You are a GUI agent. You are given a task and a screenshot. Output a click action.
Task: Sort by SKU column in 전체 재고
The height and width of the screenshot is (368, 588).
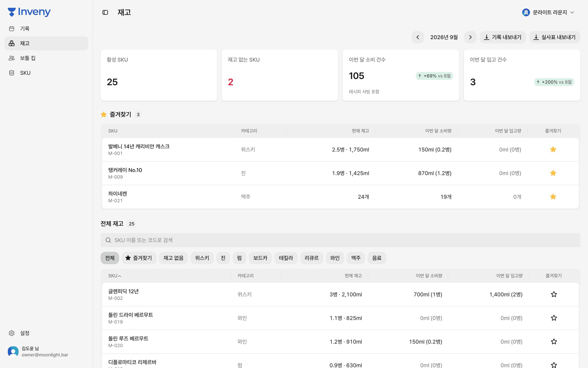point(115,276)
